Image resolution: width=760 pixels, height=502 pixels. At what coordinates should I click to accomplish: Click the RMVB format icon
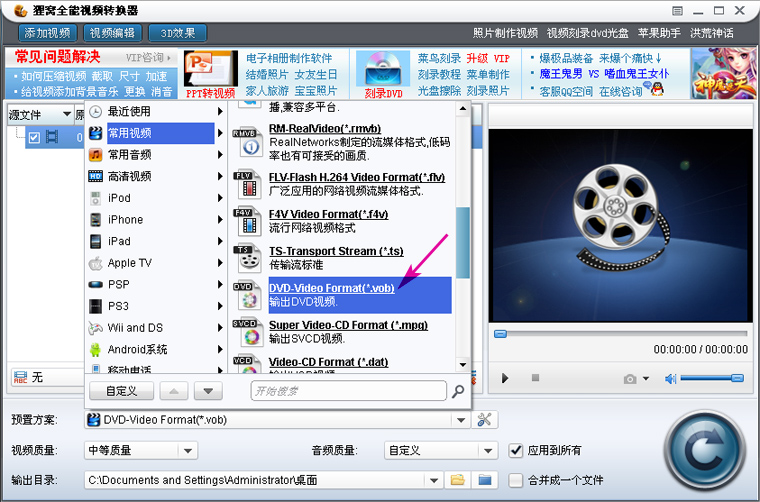point(247,142)
